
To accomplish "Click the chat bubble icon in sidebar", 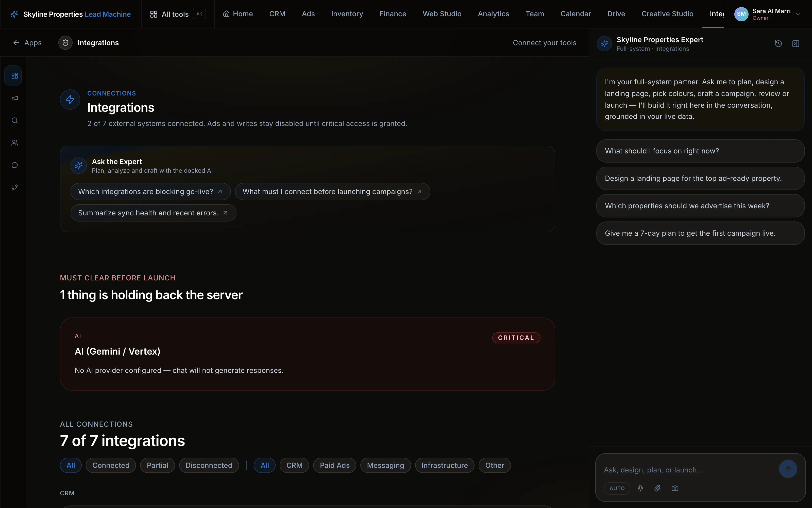I will [x=14, y=165].
